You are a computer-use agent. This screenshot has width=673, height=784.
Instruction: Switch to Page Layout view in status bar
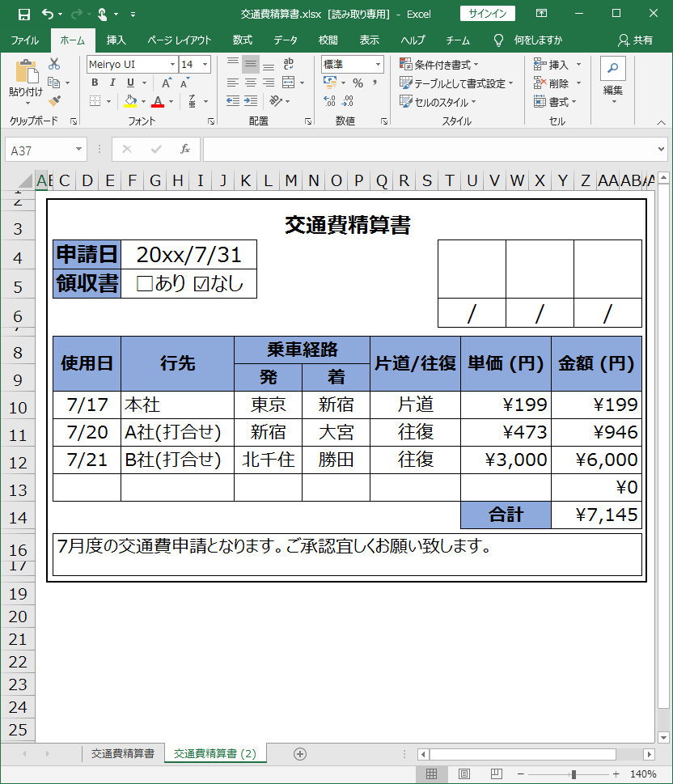[x=464, y=774]
